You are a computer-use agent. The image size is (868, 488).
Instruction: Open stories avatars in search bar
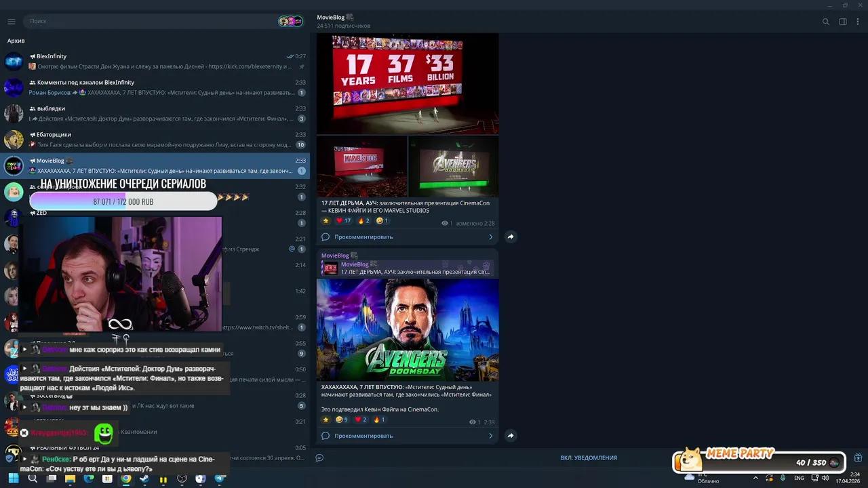[x=290, y=22]
